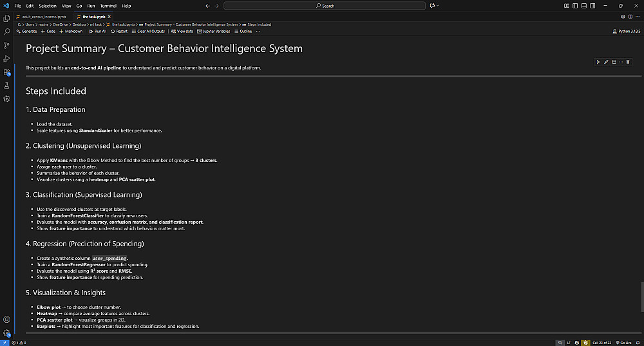Open the Terminal menu
The width and height of the screenshot is (644, 346).
(108, 6)
